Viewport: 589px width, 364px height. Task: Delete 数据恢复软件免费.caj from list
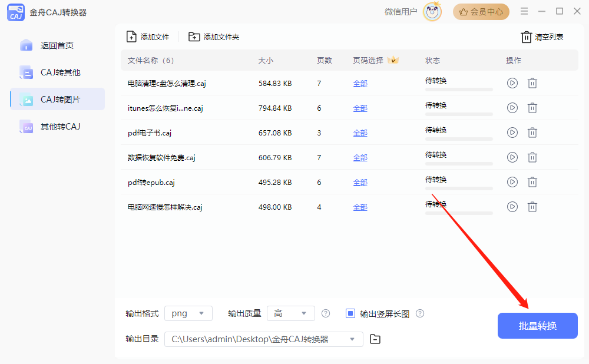coord(532,157)
